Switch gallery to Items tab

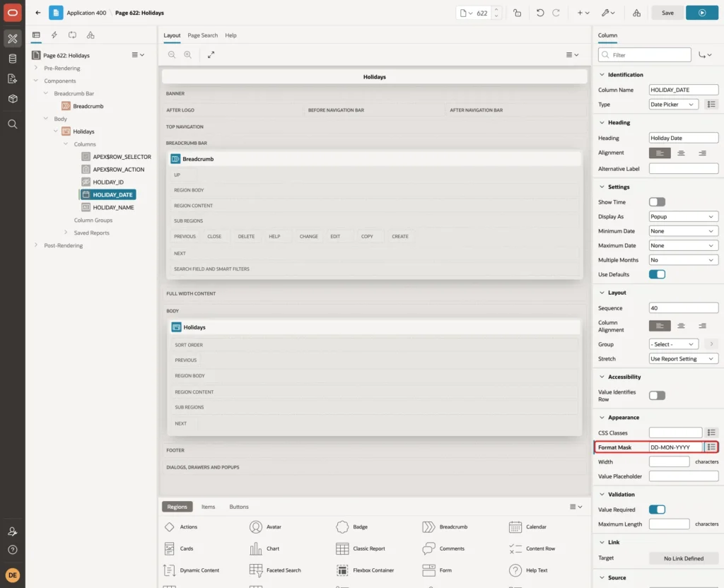(x=209, y=507)
